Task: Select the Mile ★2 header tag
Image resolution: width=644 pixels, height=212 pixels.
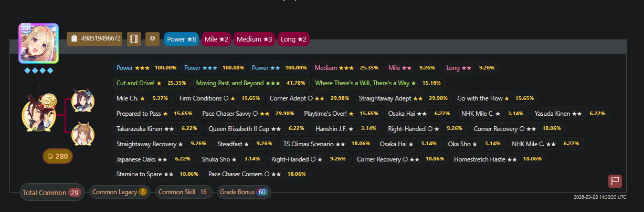Action: [x=217, y=39]
